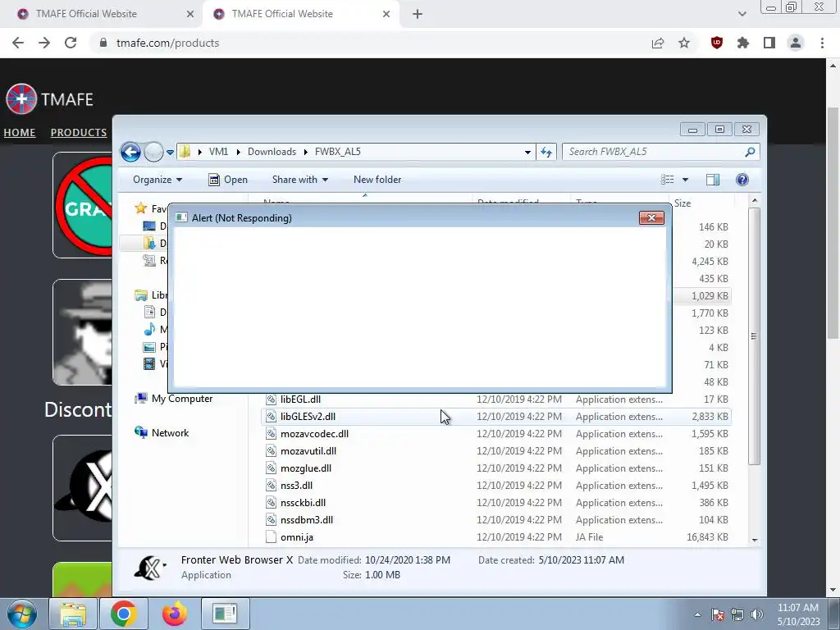Click the Size column header

coord(702,203)
